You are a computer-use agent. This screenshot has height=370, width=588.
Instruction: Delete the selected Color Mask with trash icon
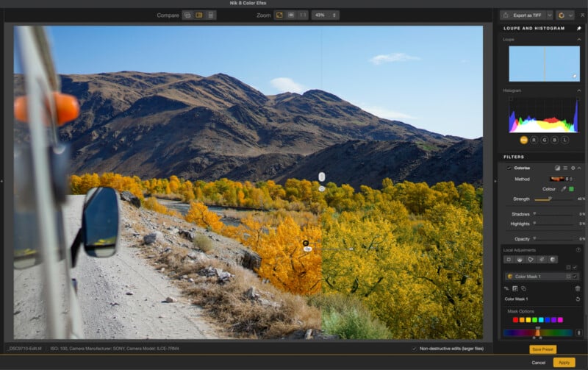578,288
